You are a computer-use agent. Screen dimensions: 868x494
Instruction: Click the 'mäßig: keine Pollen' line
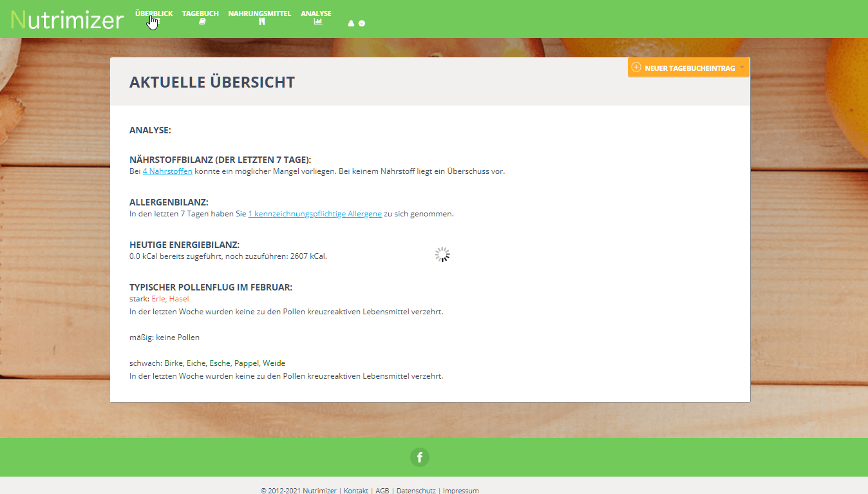[x=164, y=337]
